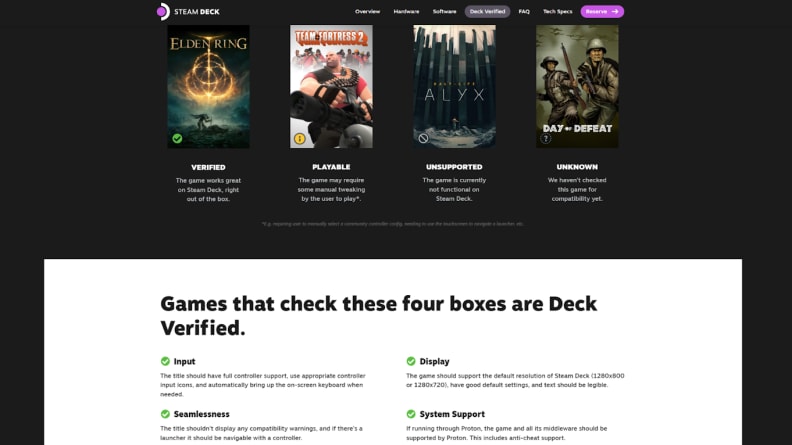Click 'If running through Proton' paragraph
This screenshot has height=445, width=792.
507,433
